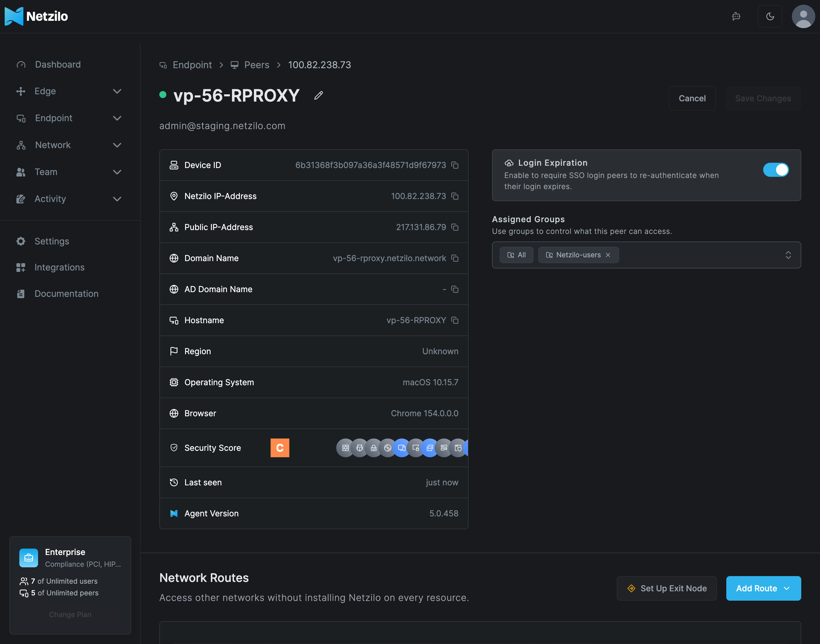Edit the peer name with pencil icon

[319, 95]
